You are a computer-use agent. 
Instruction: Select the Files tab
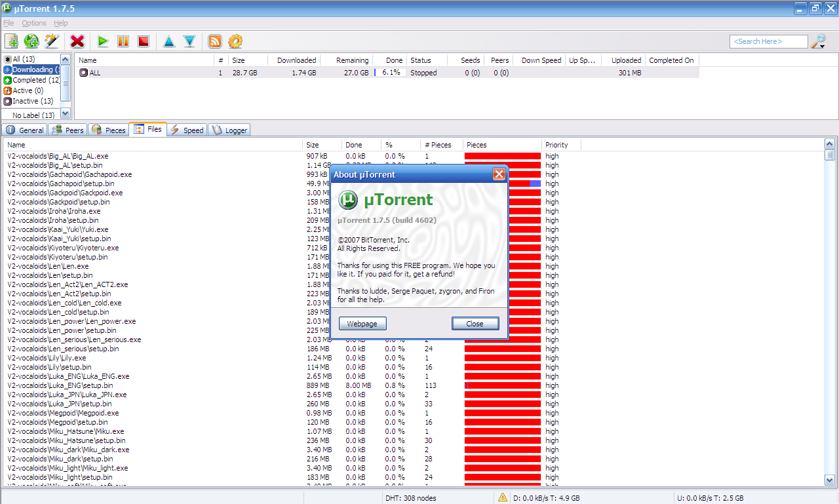tap(148, 129)
